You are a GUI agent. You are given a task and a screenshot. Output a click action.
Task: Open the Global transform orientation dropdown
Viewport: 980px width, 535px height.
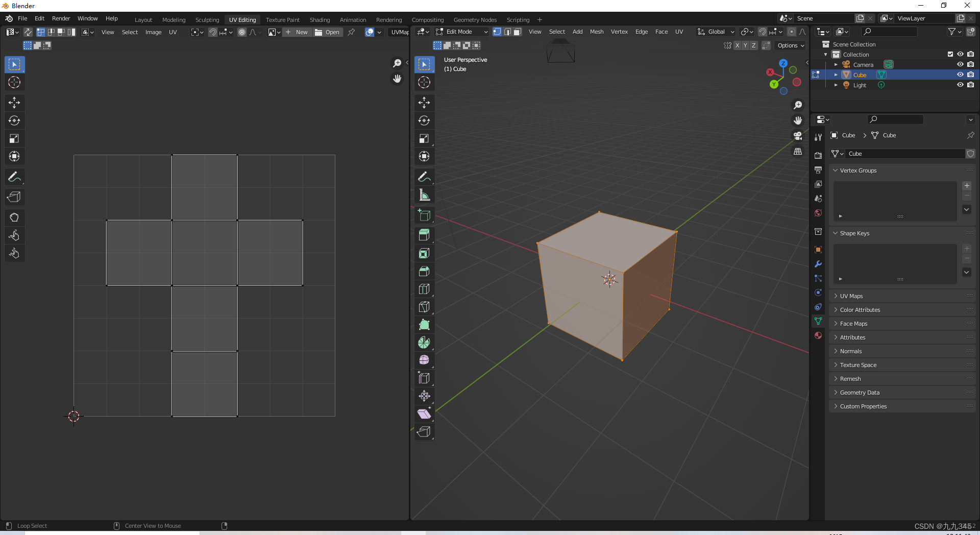pyautogui.click(x=716, y=32)
